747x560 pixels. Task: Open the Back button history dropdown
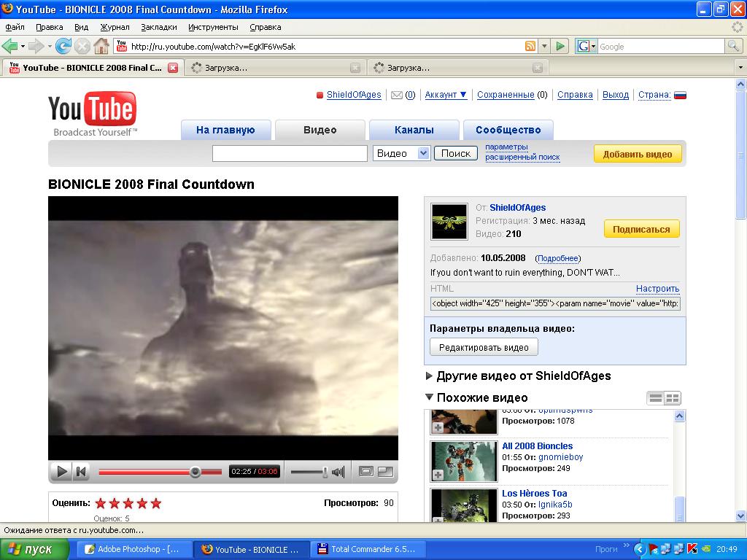23,47
